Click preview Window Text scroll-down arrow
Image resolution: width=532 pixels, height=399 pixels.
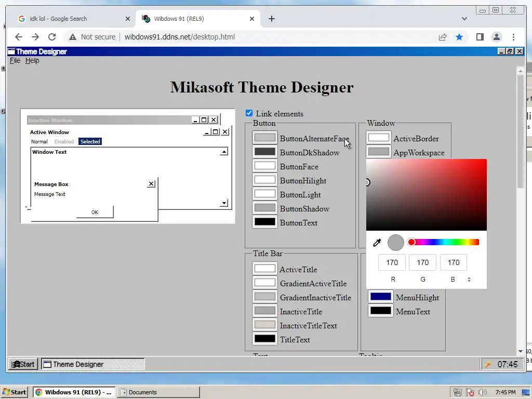[223, 203]
